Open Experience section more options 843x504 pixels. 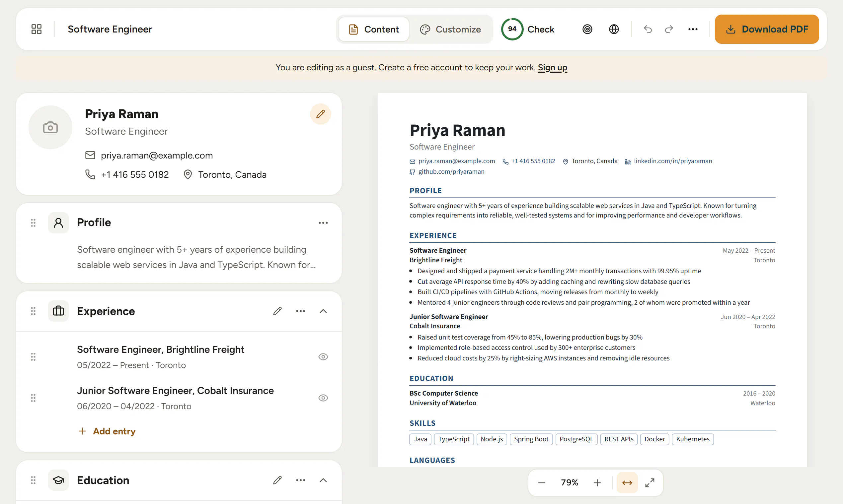[300, 311]
